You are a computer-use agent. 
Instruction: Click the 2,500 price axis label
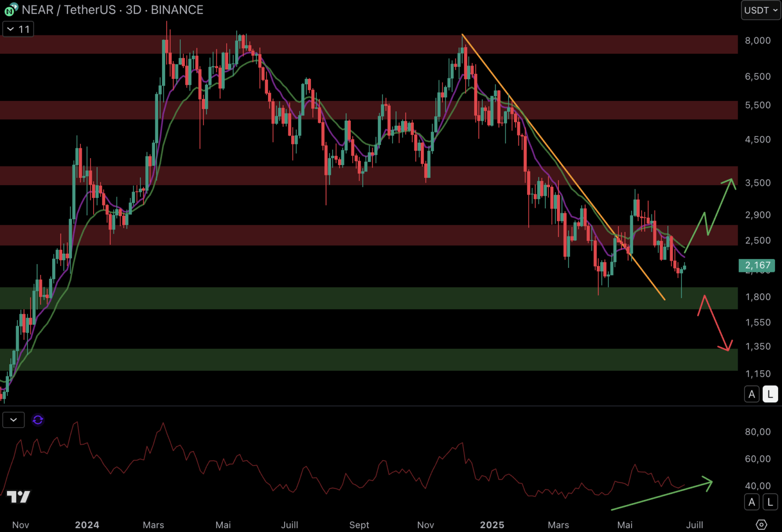(758, 240)
